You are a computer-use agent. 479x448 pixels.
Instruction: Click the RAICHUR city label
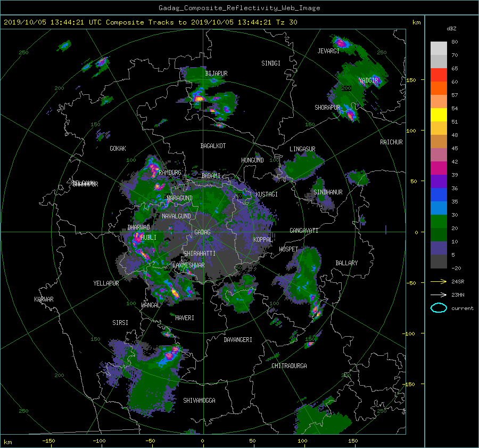(x=391, y=142)
